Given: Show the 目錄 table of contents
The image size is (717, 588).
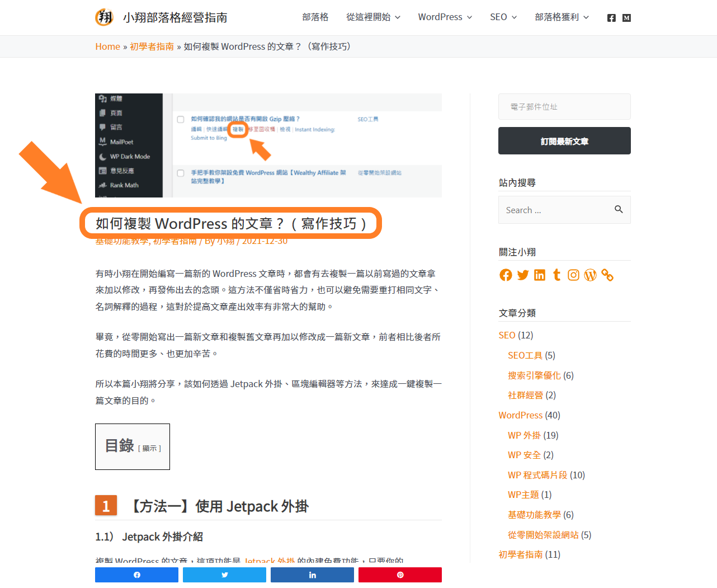Looking at the screenshot, I should [x=149, y=448].
